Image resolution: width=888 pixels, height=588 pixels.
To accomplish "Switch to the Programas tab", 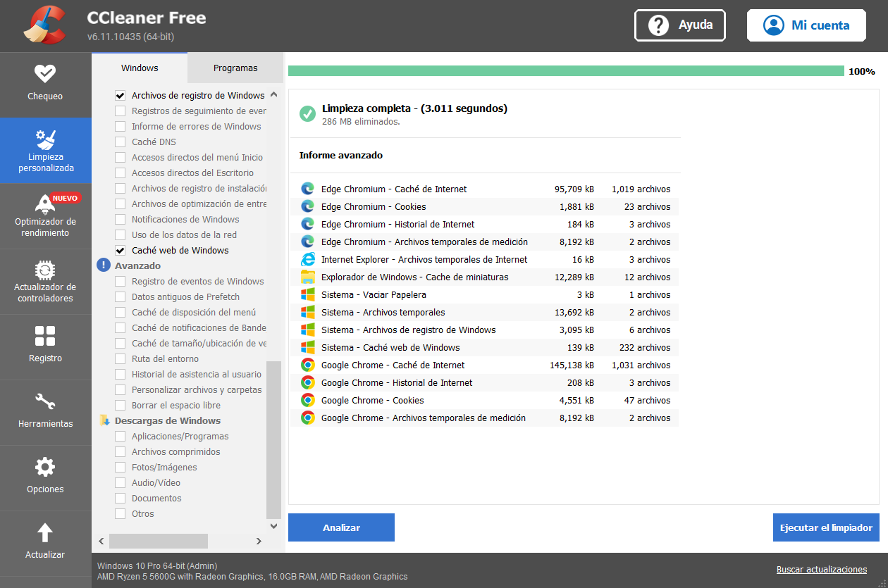I will pos(235,68).
